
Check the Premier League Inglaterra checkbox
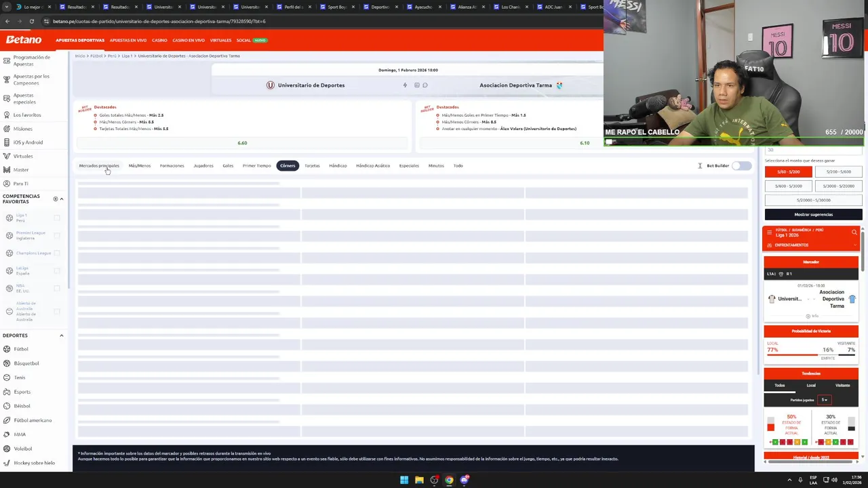coord(57,235)
